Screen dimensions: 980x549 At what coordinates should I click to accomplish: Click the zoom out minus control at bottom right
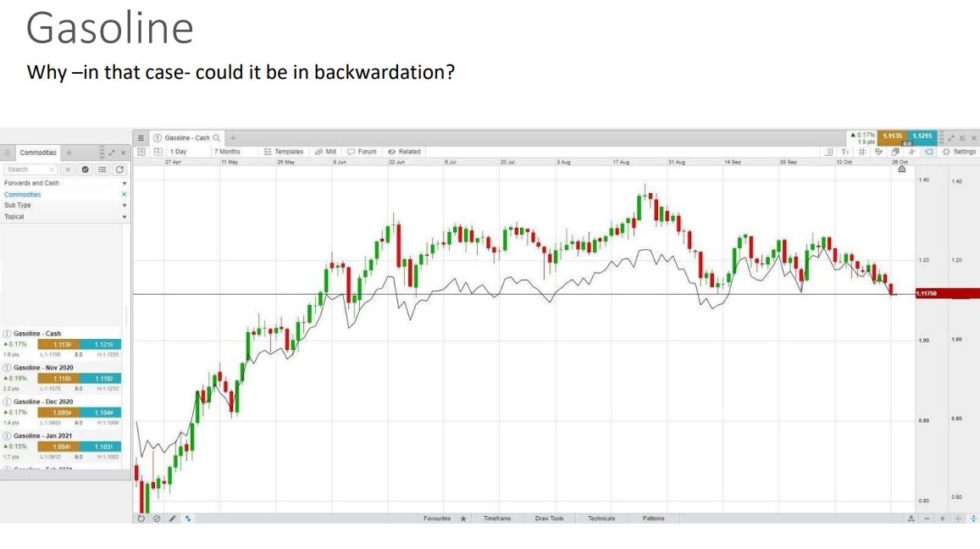pyautogui.click(x=927, y=518)
